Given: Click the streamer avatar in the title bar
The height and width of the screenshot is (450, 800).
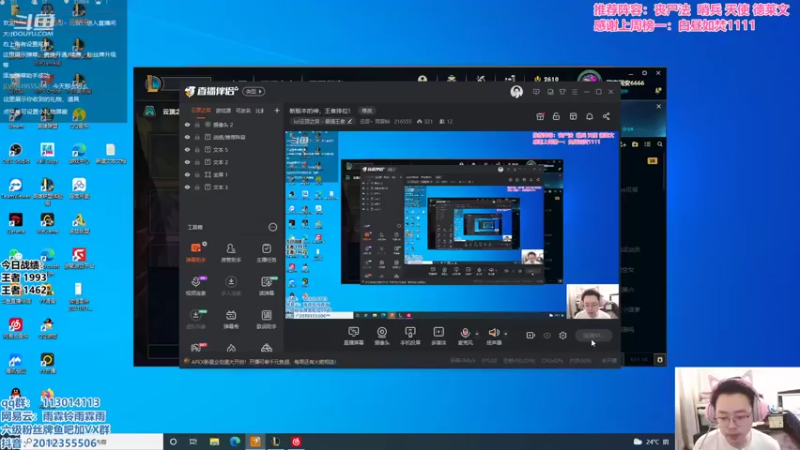Looking at the screenshot, I should coord(516,91).
